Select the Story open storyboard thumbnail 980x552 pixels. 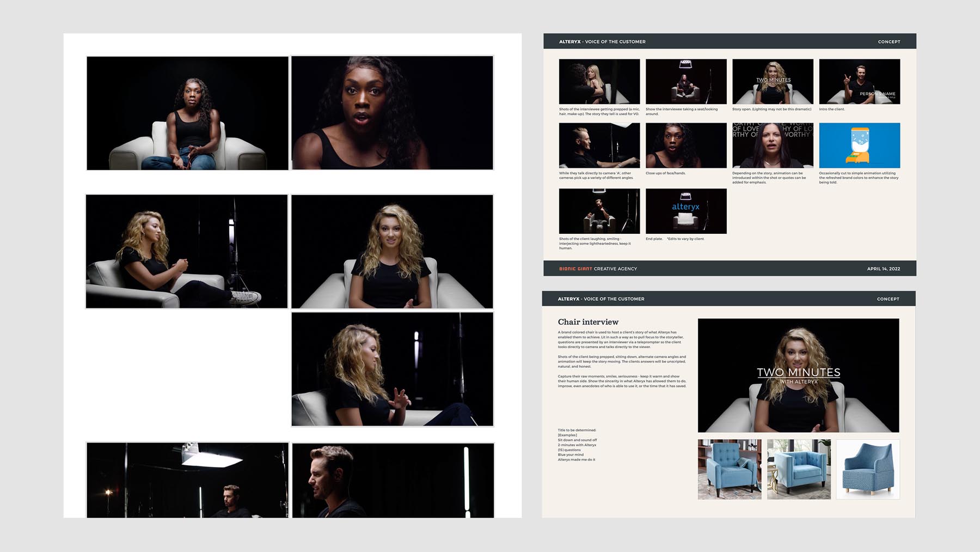pos(773,82)
